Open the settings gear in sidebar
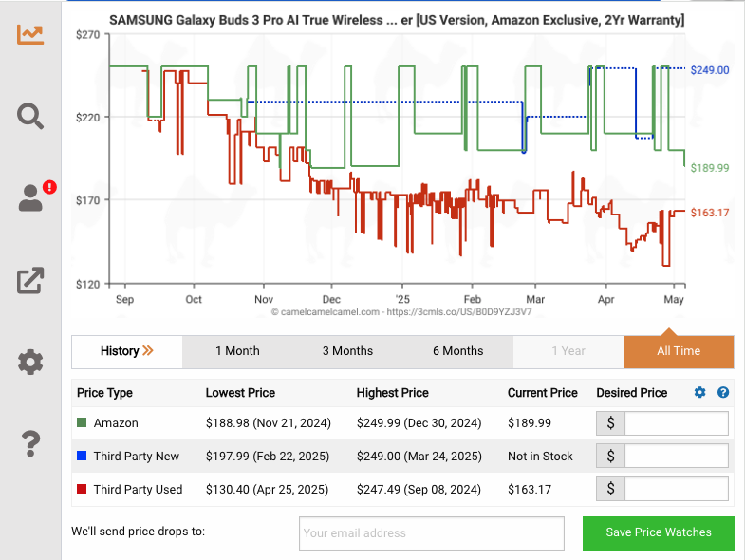This screenshot has height=560, width=745. [x=30, y=362]
